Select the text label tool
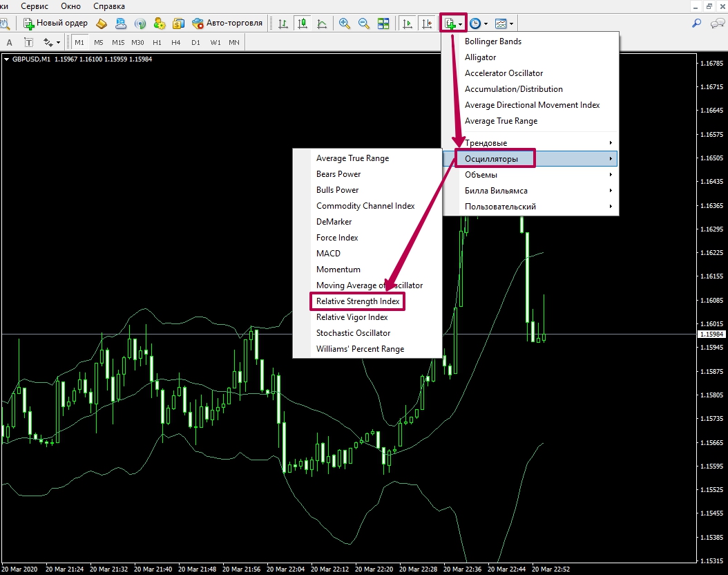The image size is (728, 575). coord(10,42)
